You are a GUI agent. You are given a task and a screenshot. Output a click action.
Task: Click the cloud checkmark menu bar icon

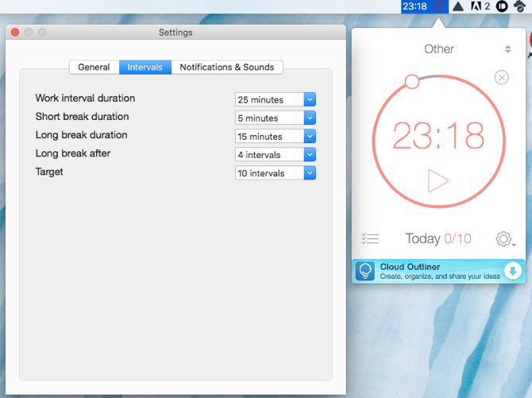519,6
